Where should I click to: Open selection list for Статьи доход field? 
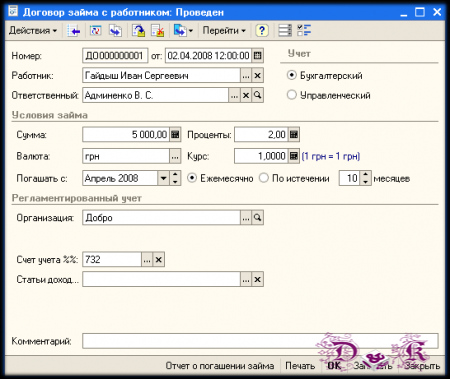pyautogui.click(x=246, y=279)
